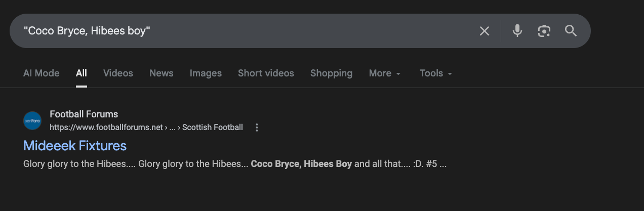Open the Shopping tab
644x211 pixels.
coord(331,73)
